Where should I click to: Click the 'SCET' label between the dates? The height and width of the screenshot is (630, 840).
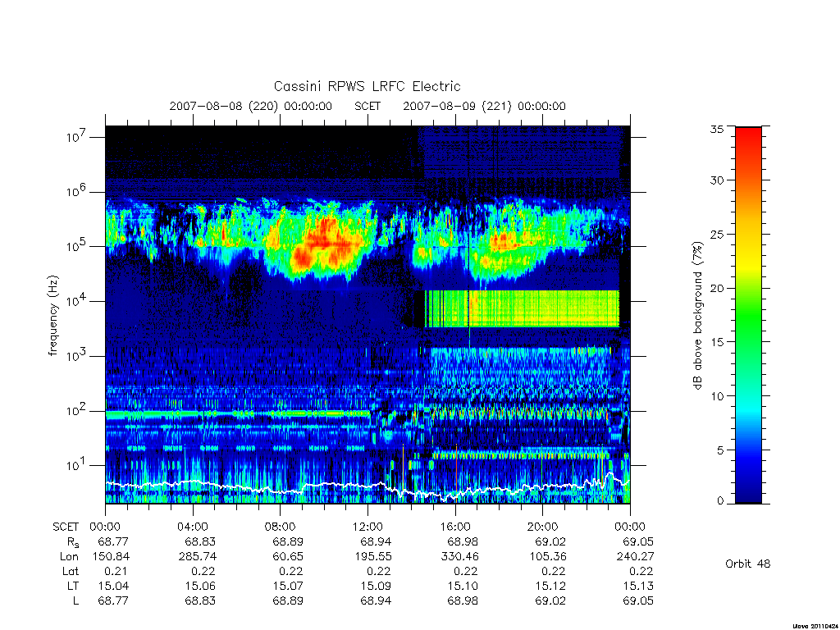pyautogui.click(x=367, y=106)
